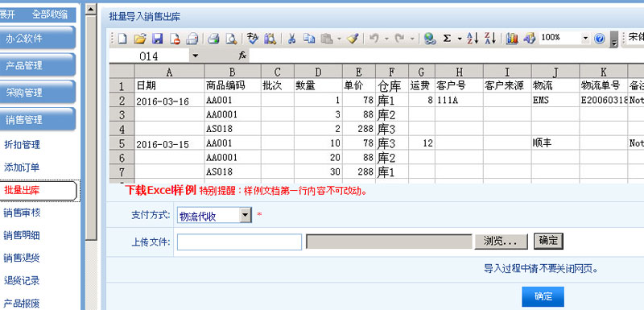644x310 pixels.
Task: Expand the cell name box dropdown arrow
Action: pos(195,56)
